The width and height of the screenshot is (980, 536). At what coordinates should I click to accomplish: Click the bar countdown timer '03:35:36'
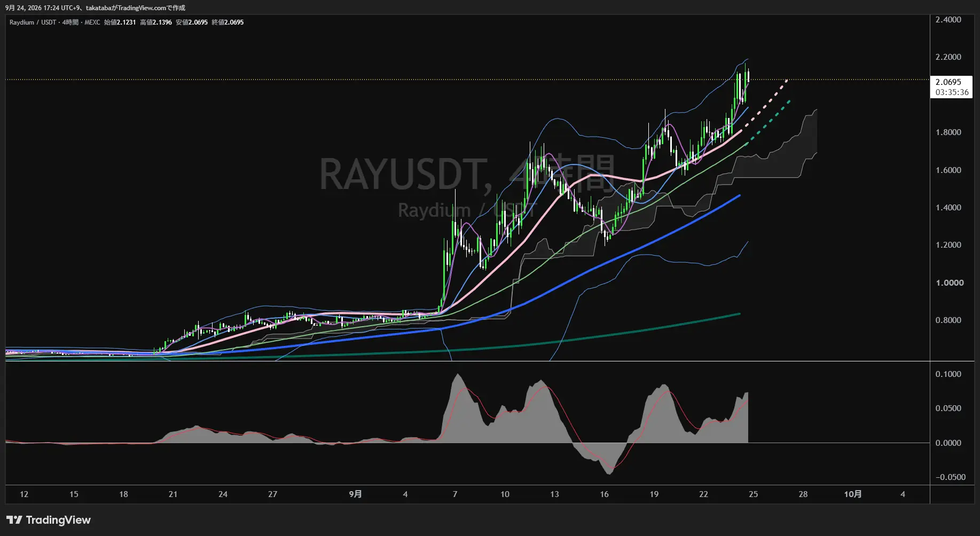tap(952, 92)
